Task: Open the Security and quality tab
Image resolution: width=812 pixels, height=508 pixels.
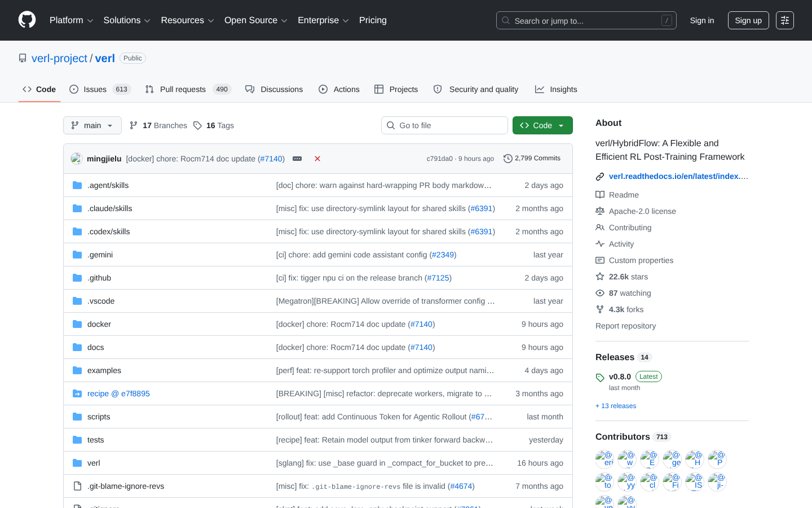Action: (476, 89)
